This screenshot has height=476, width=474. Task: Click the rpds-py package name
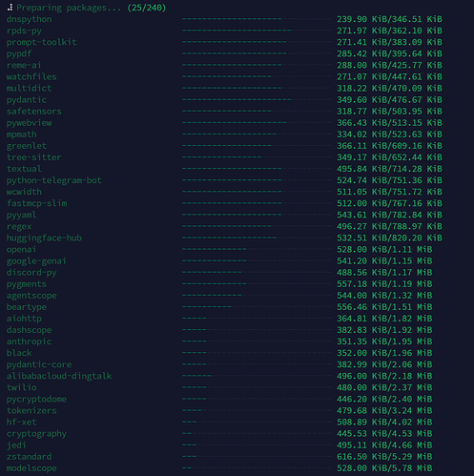(x=24, y=31)
